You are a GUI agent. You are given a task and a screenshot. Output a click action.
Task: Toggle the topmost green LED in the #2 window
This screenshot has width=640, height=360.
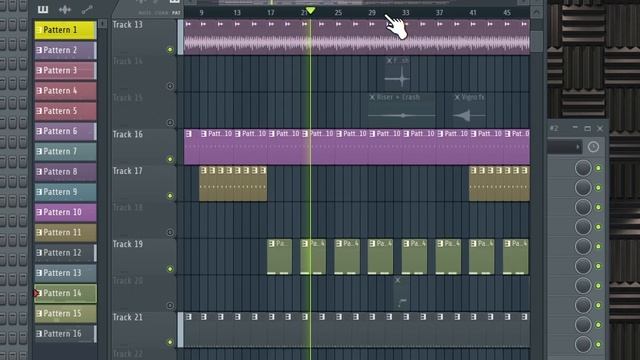click(598, 168)
